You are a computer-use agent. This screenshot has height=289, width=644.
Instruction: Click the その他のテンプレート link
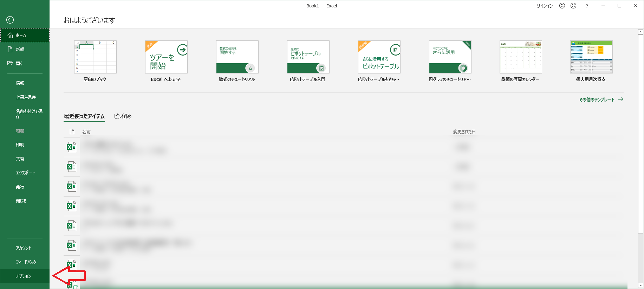(601, 99)
